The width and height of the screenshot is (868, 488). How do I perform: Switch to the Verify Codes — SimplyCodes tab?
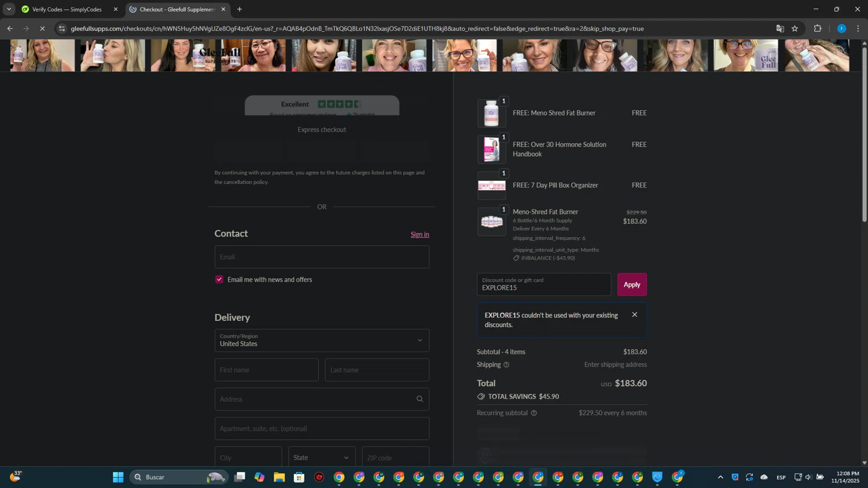pos(67,9)
